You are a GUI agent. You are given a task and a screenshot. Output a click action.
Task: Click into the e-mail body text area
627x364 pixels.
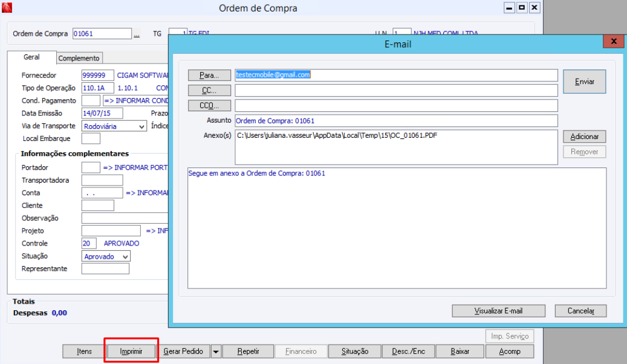pyautogui.click(x=397, y=228)
